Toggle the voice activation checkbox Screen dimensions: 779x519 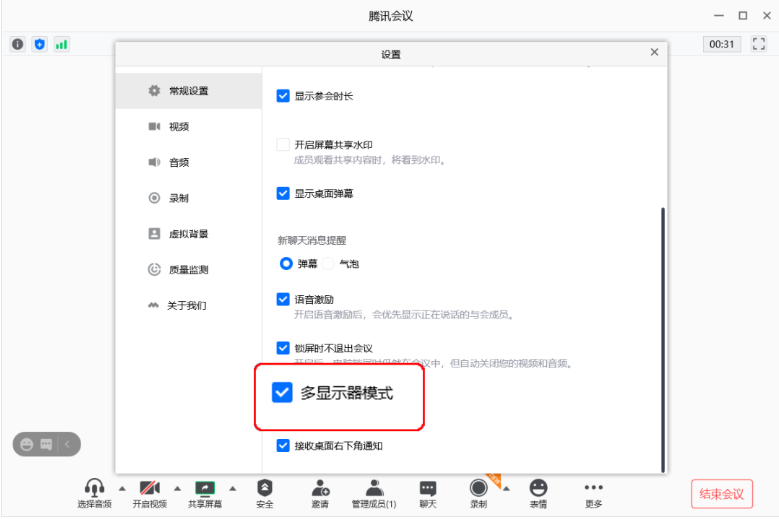click(283, 299)
